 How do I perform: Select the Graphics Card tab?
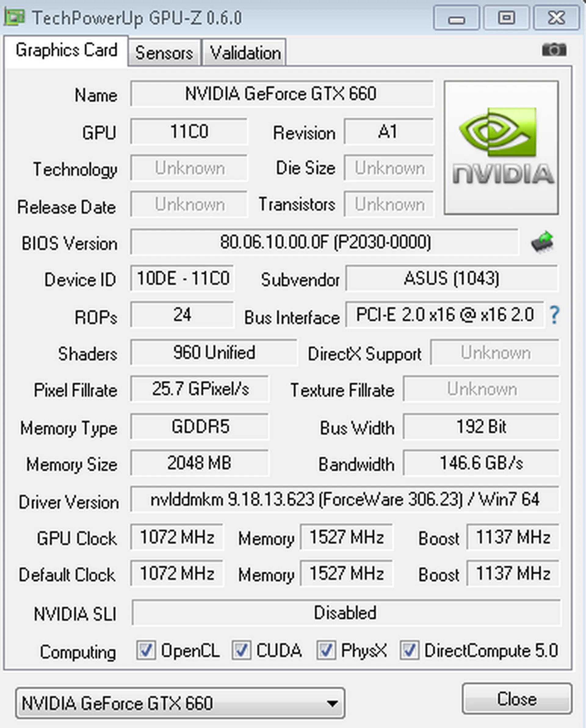(x=66, y=51)
